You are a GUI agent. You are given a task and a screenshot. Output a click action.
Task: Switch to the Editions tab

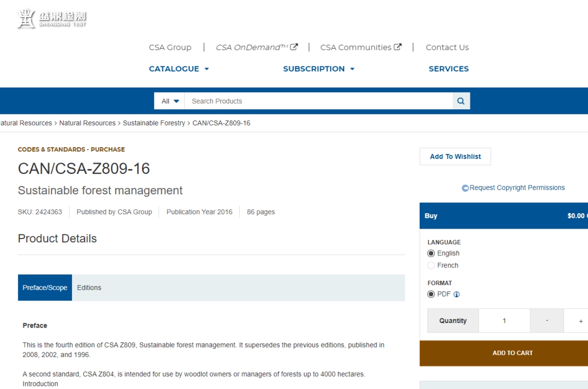[89, 288]
